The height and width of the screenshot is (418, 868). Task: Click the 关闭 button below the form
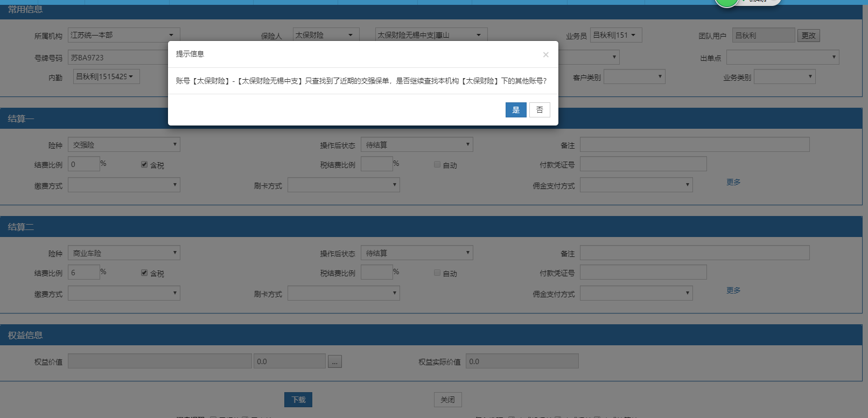coord(447,400)
